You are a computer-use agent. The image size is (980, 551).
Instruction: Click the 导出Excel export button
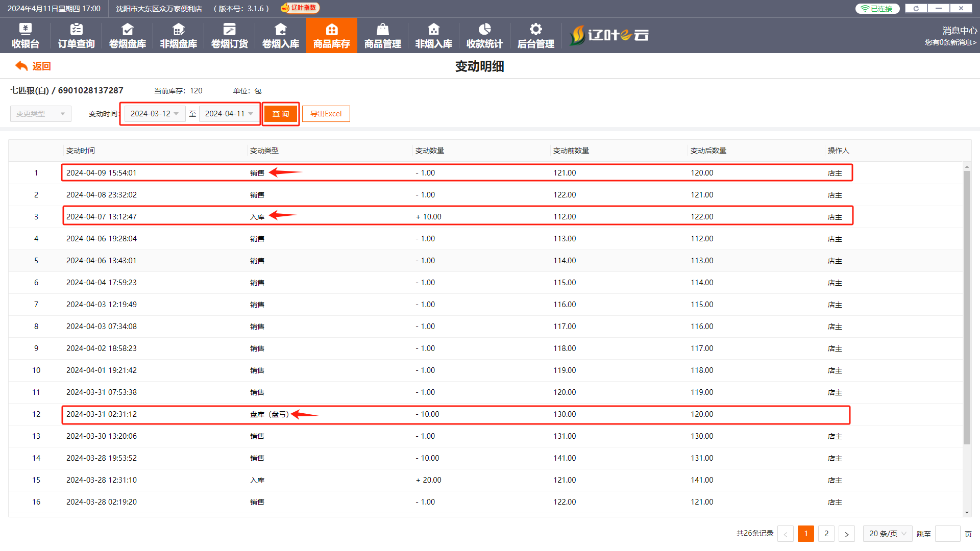[x=326, y=114]
